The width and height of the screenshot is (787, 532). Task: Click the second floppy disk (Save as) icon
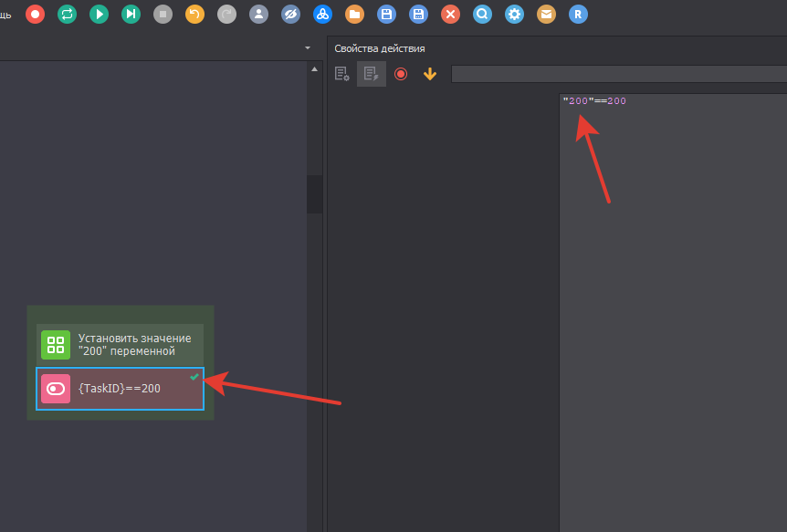pyautogui.click(x=418, y=14)
